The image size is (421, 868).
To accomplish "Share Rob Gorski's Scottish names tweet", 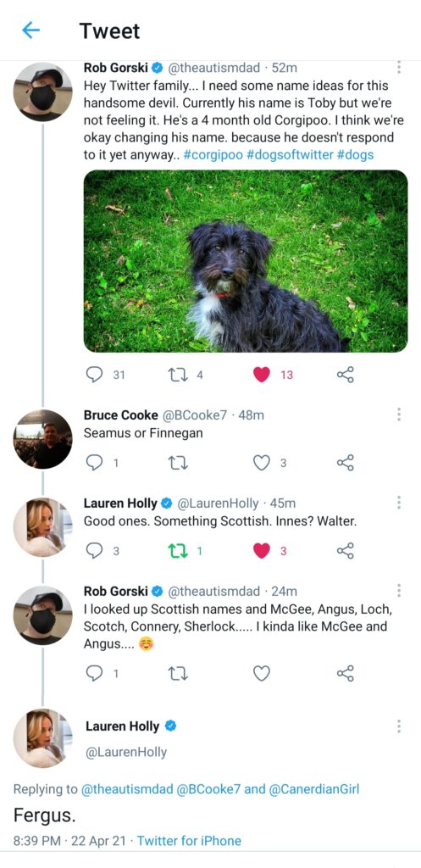I will pos(346,673).
